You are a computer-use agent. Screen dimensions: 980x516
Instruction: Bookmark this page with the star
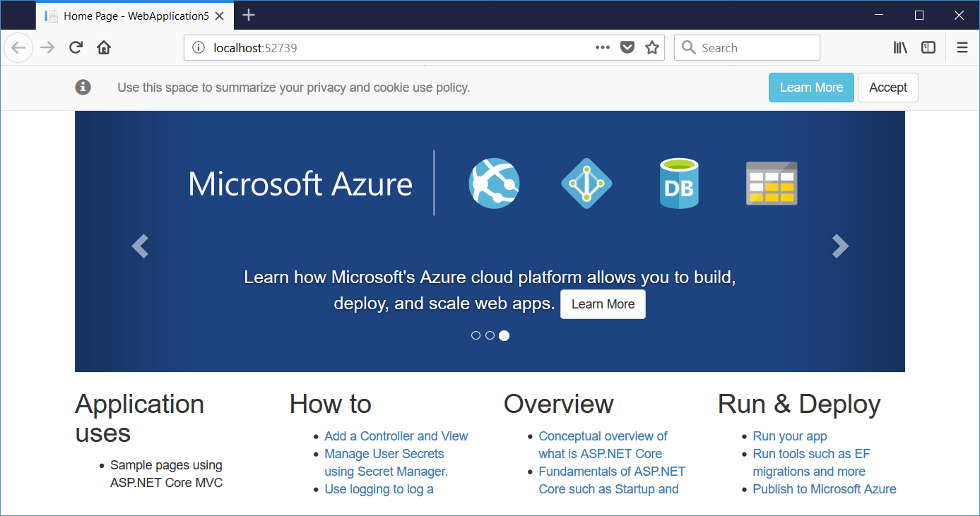(651, 48)
